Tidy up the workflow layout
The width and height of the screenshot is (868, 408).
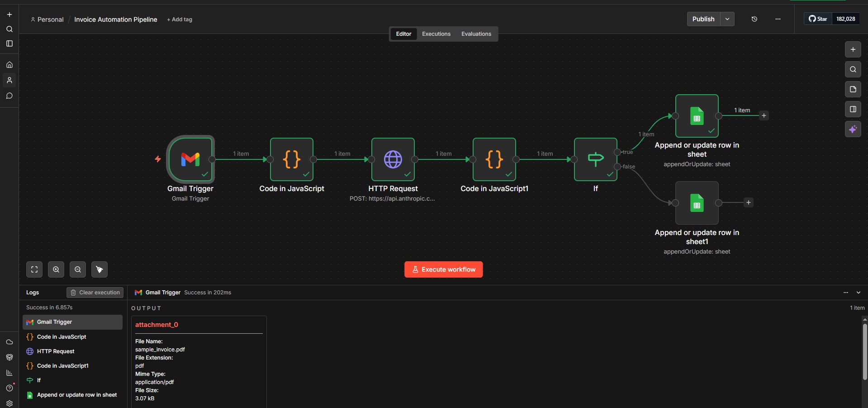point(99,269)
